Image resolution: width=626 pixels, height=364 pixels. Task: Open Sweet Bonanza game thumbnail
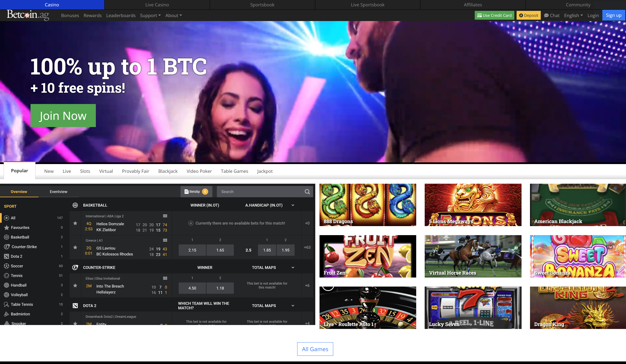[578, 256]
